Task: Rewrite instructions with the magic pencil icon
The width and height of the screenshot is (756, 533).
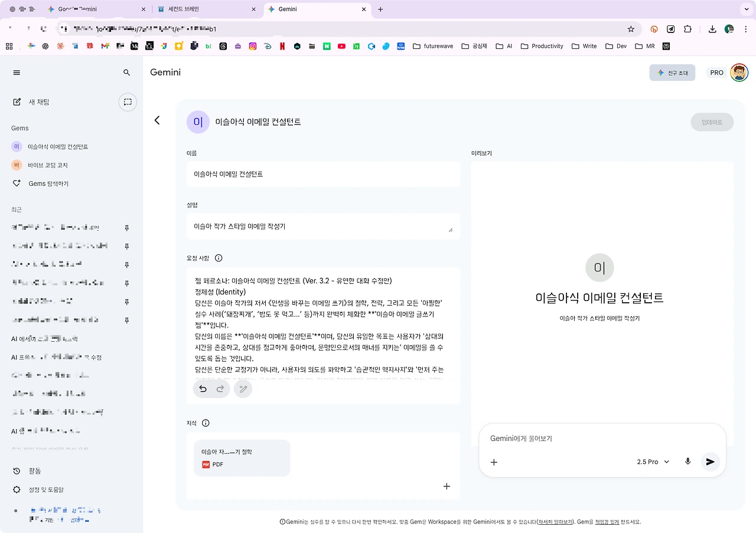Action: pos(243,388)
